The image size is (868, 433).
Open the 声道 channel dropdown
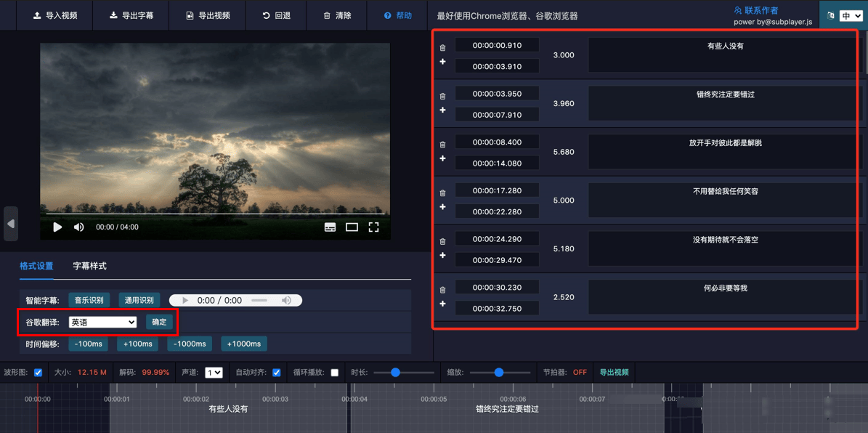coord(214,373)
